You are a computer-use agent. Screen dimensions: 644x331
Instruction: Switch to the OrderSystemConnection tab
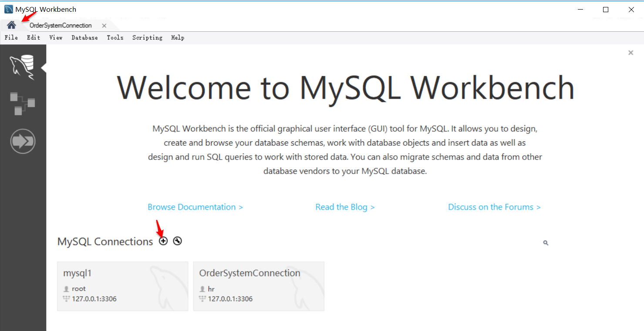(61, 26)
